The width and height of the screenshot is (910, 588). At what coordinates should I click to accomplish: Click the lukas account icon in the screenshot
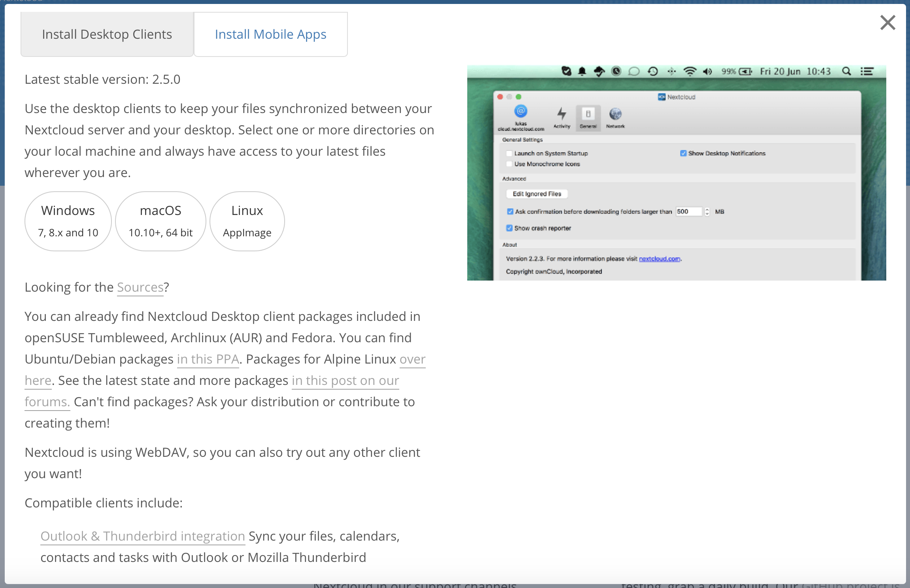pos(521,111)
